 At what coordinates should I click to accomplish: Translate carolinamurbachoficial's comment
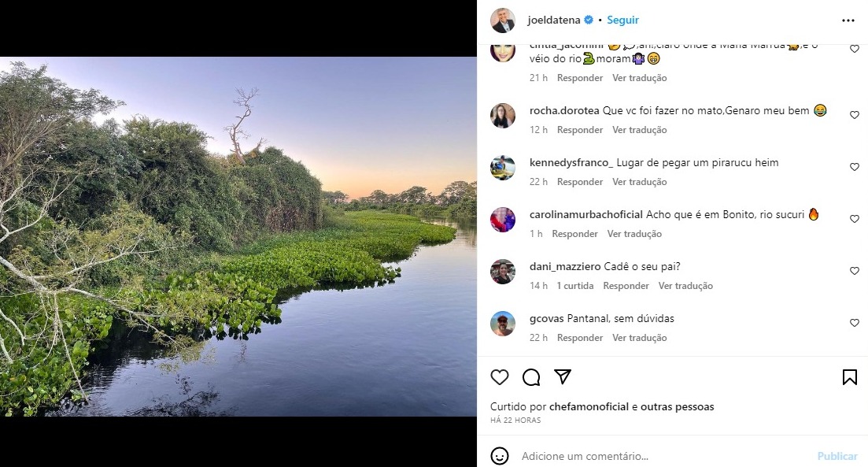point(634,234)
